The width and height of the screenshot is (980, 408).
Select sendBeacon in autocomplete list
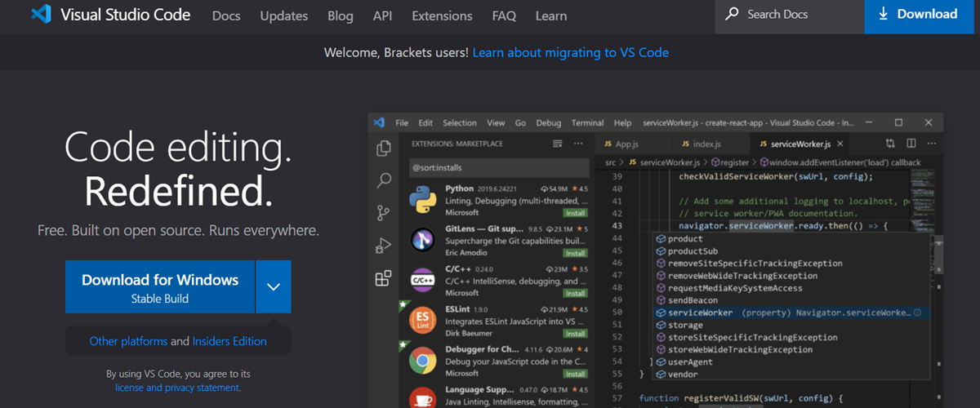[x=792, y=300]
